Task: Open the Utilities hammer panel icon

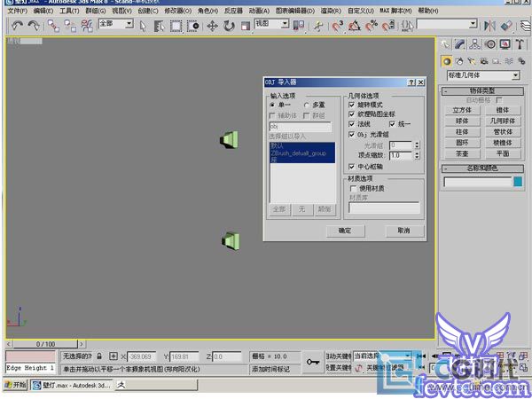Action: [520, 44]
